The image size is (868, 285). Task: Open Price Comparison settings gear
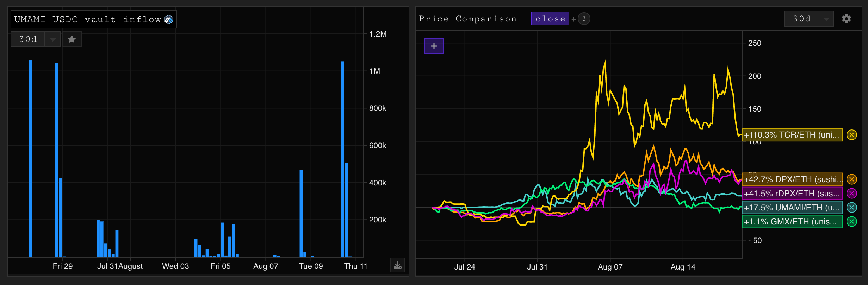coord(847,19)
